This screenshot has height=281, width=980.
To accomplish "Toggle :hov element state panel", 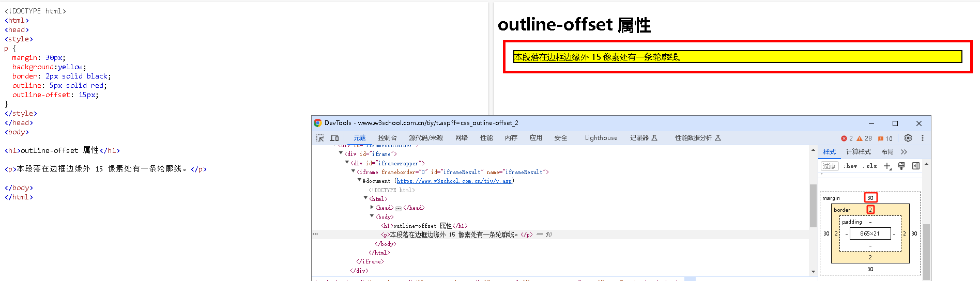I will (851, 166).
